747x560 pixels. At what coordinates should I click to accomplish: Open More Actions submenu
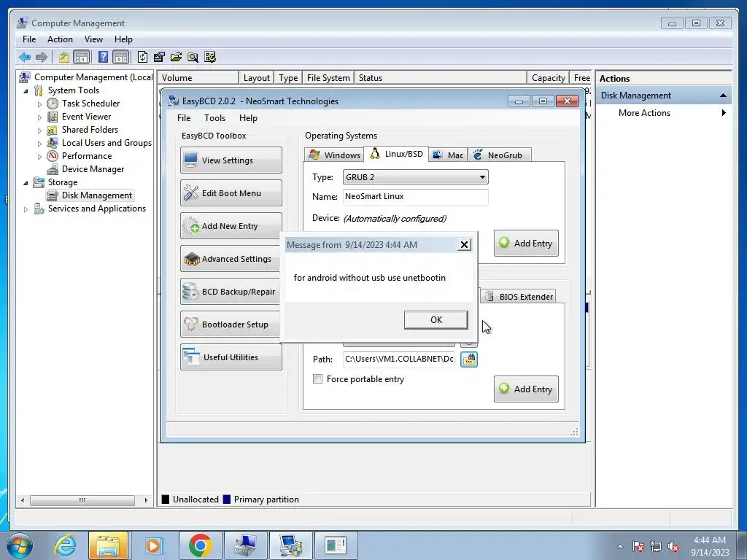pyautogui.click(x=644, y=113)
